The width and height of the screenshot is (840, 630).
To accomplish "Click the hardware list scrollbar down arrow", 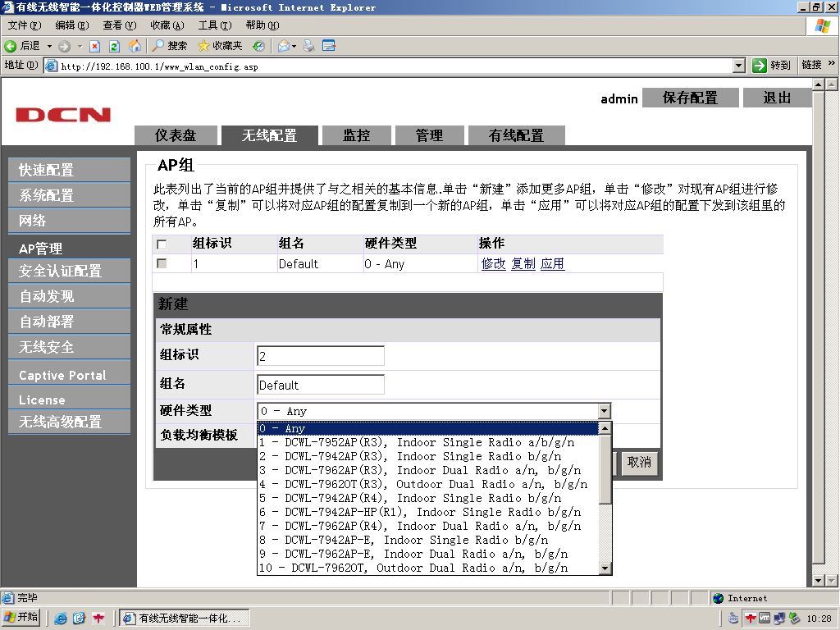I will click(605, 568).
